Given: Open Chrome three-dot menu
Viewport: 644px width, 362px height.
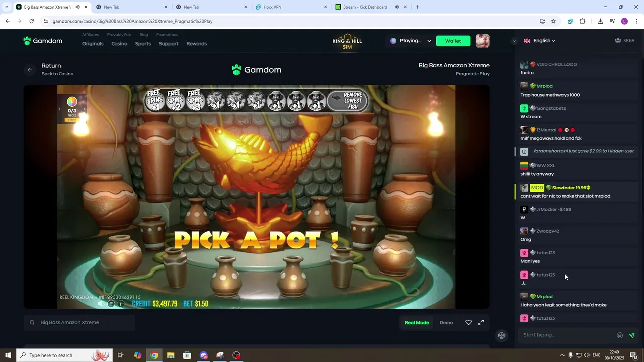Looking at the screenshot, I should (x=637, y=21).
